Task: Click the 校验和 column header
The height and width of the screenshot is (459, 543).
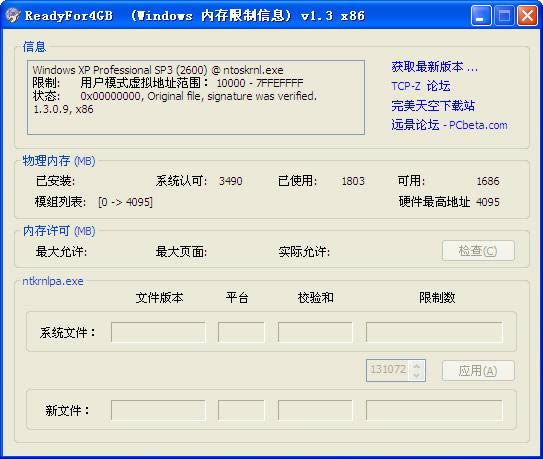Action: [x=315, y=298]
